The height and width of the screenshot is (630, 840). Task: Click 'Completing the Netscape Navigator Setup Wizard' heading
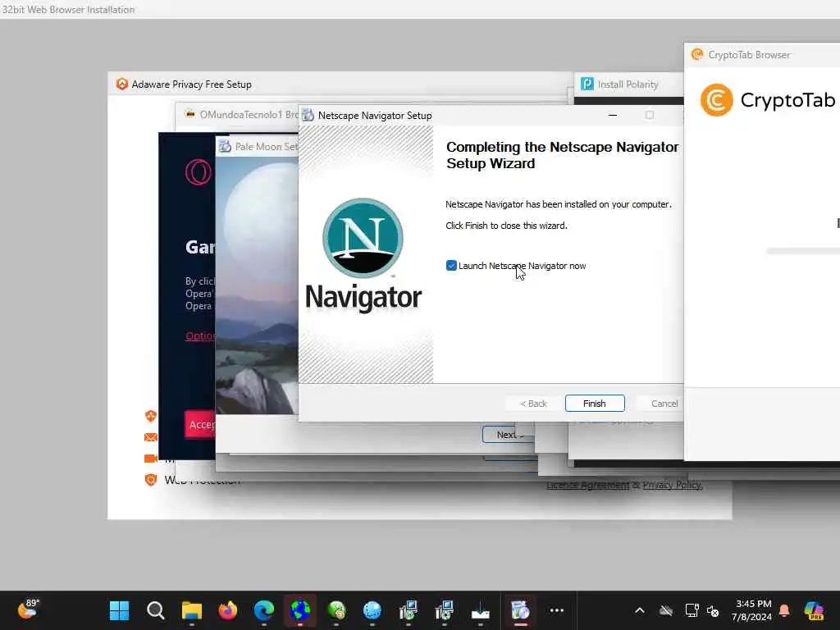562,155
